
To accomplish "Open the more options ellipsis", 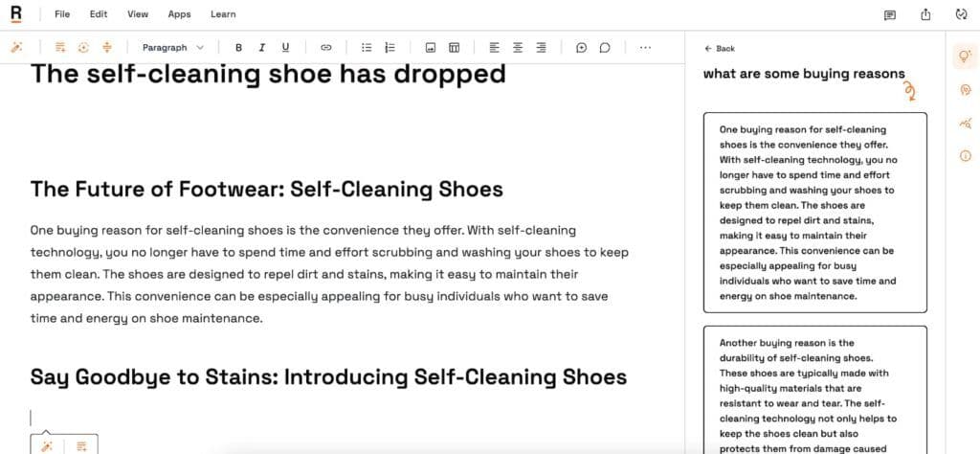I will point(645,48).
